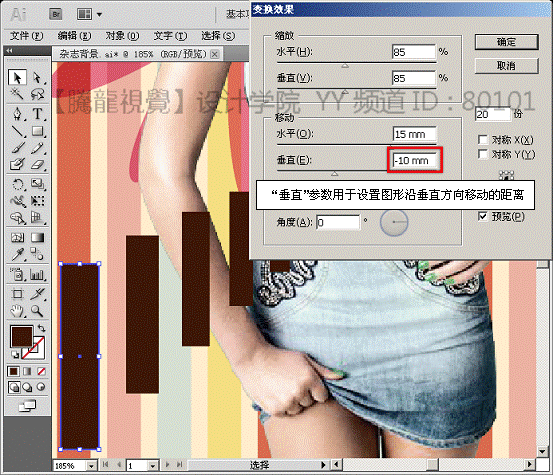Select the Rectangle tool
Viewport: 553px width, 475px height.
click(37, 131)
